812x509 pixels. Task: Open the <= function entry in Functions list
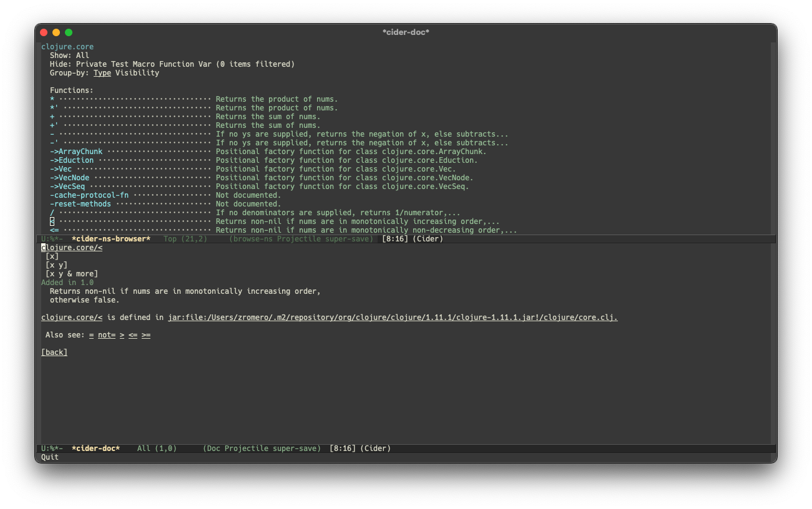point(54,230)
